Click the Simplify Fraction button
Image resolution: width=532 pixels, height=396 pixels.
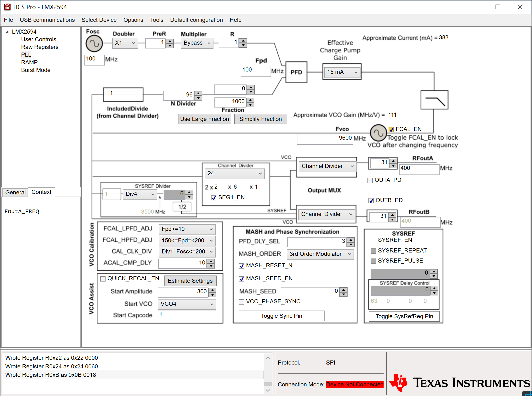coord(260,119)
